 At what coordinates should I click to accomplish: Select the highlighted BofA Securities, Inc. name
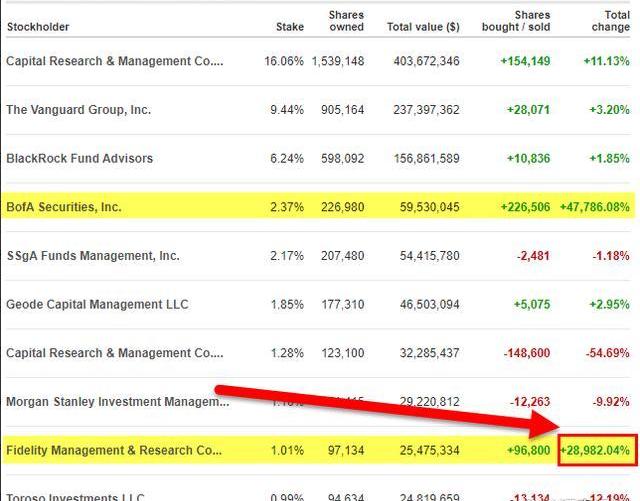point(64,207)
